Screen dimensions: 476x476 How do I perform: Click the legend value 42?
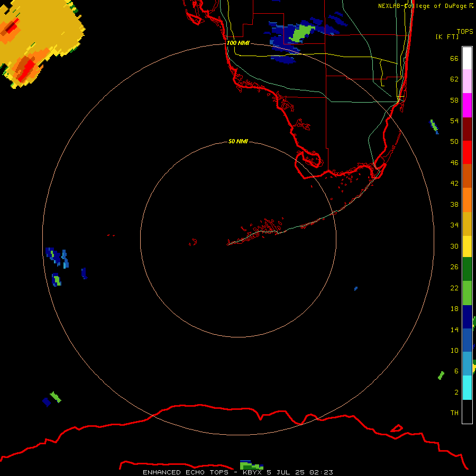tap(454, 183)
